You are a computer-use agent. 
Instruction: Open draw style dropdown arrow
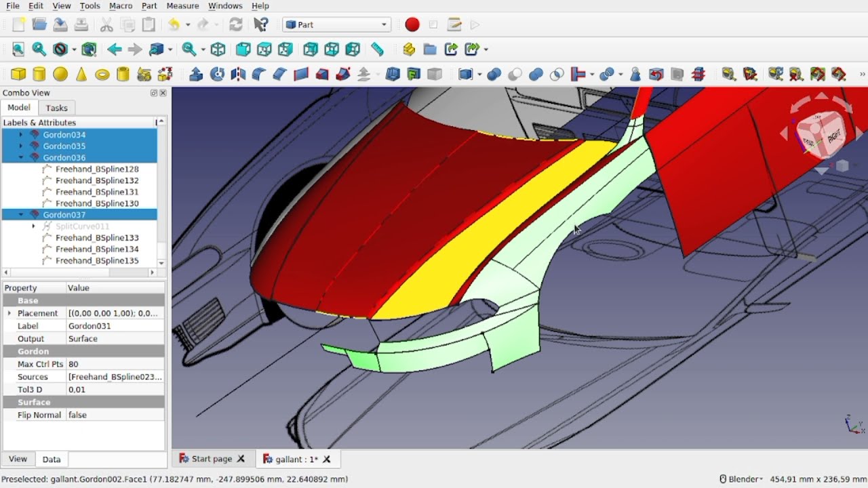click(73, 49)
